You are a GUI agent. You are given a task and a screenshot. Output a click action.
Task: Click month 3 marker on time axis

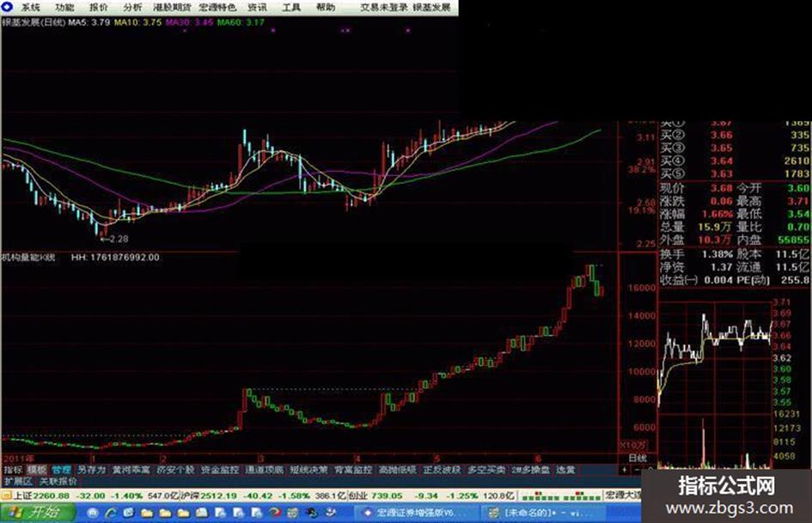pyautogui.click(x=261, y=459)
